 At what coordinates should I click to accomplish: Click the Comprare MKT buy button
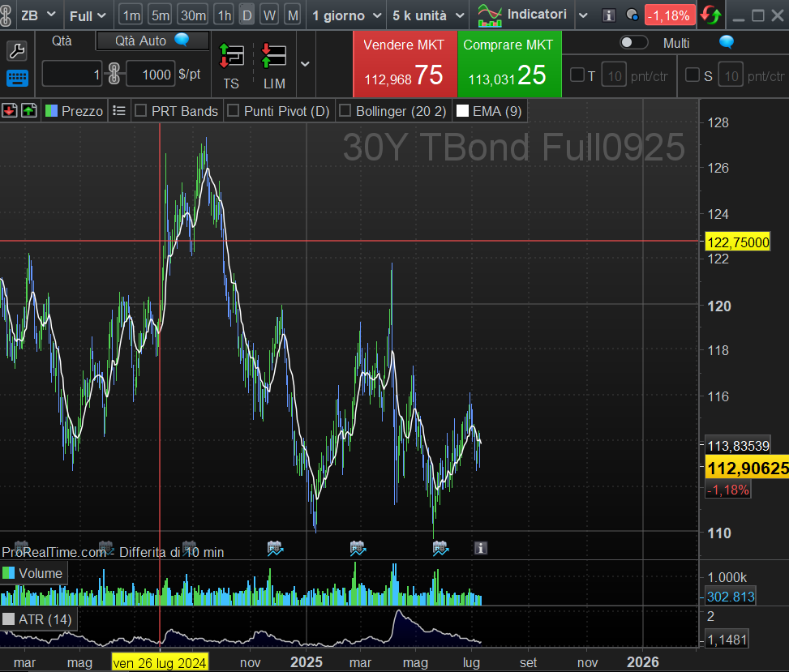click(x=508, y=63)
